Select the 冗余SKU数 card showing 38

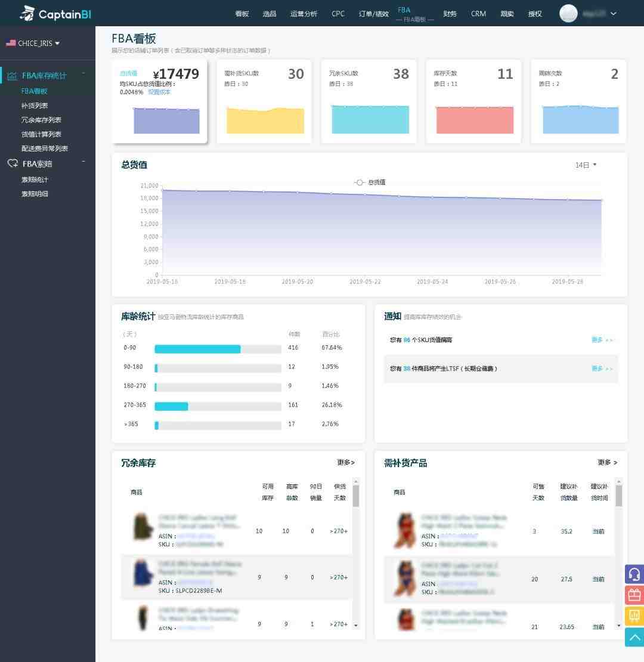point(369,101)
